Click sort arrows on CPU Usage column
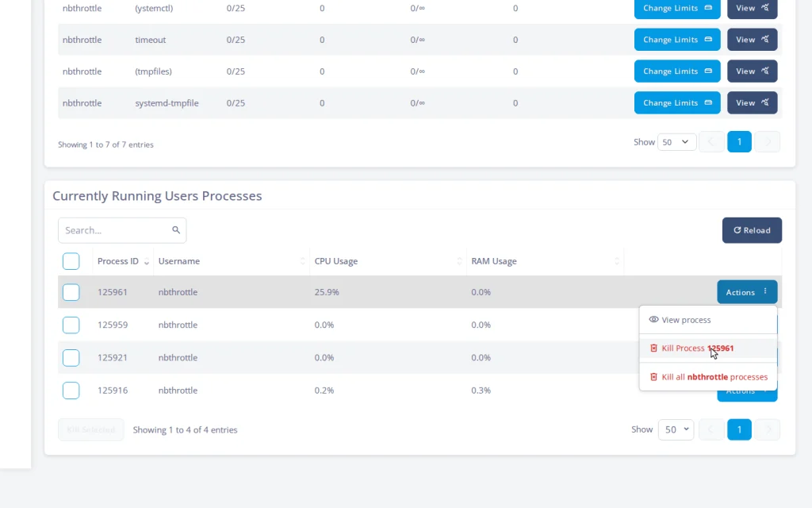 pos(459,261)
